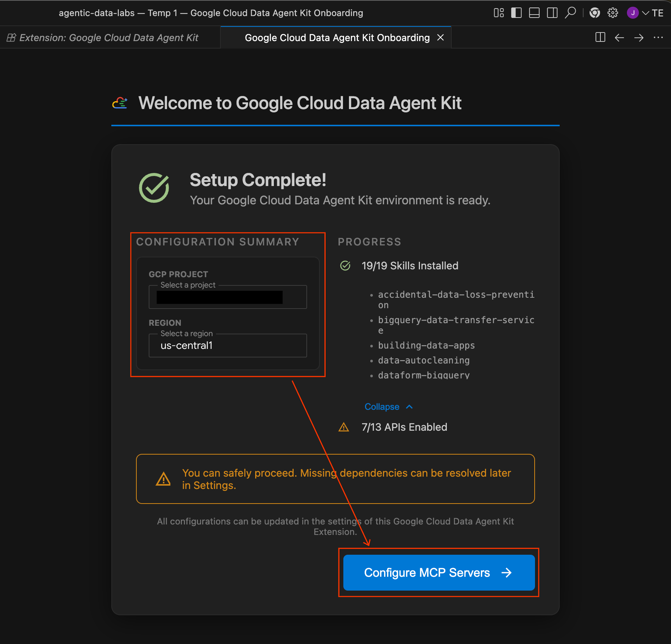The image size is (671, 644).
Task: Close the Onboarding tab with X
Action: (440, 38)
